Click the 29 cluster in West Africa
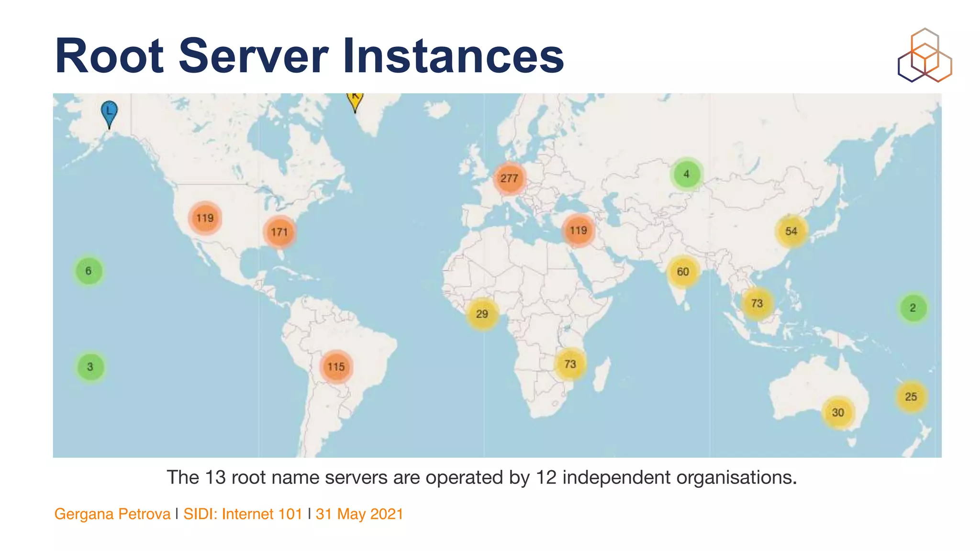 pyautogui.click(x=482, y=314)
